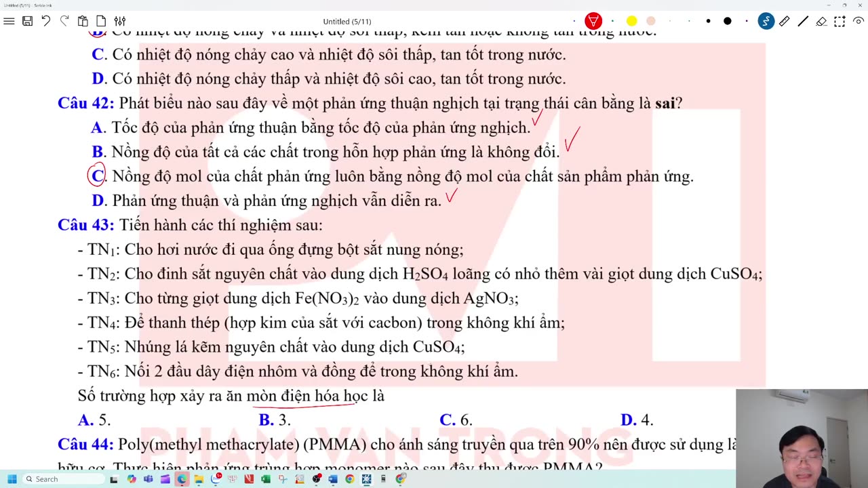The image size is (868, 488).
Task: Choose the small black pen dot
Action: click(708, 21)
